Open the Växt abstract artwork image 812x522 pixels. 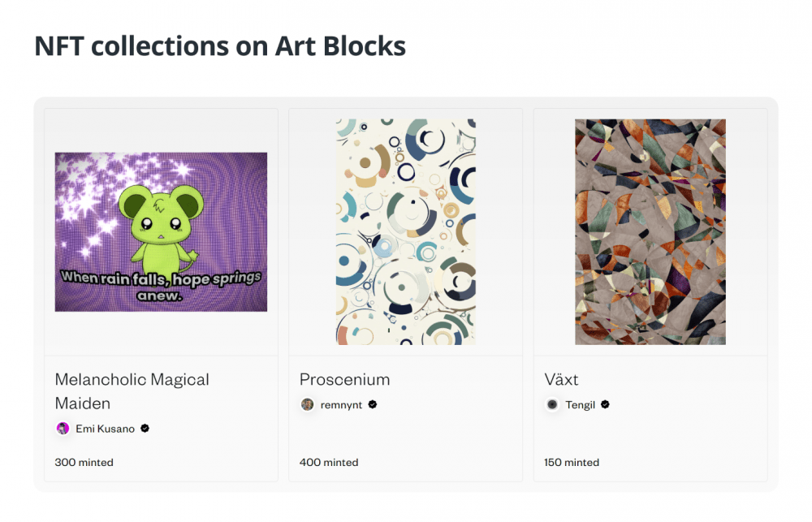pos(650,232)
